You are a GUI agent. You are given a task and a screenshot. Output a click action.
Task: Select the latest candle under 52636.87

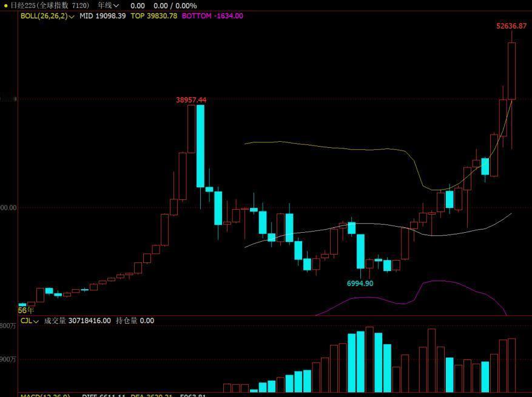[511, 71]
